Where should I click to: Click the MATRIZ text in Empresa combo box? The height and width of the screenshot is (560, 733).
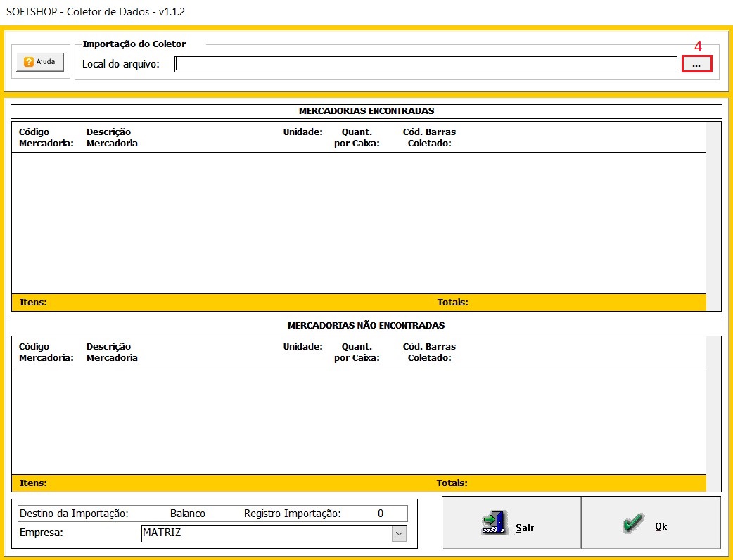point(162,533)
